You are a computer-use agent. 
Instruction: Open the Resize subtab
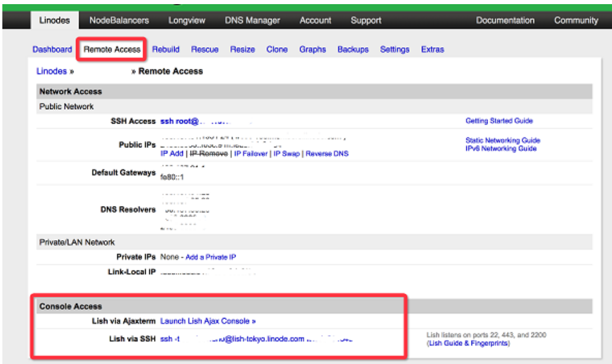click(243, 50)
